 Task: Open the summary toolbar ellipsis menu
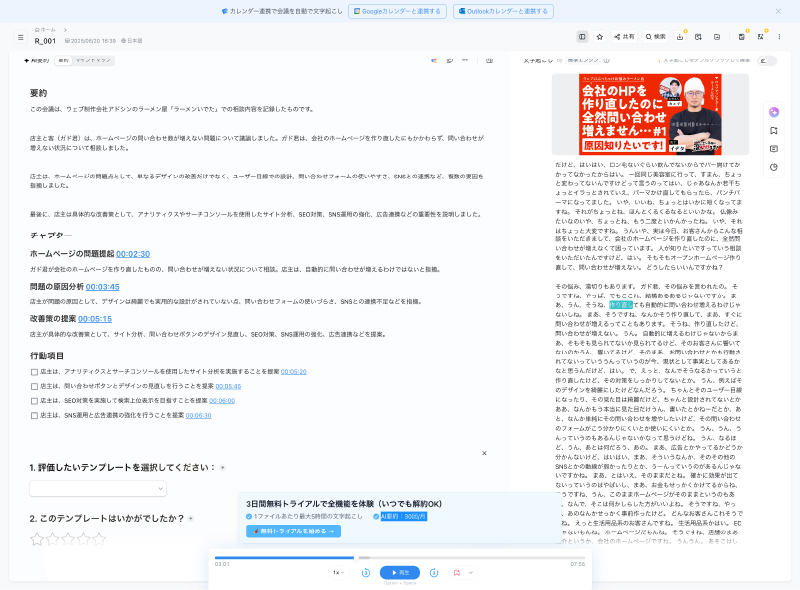[465, 60]
